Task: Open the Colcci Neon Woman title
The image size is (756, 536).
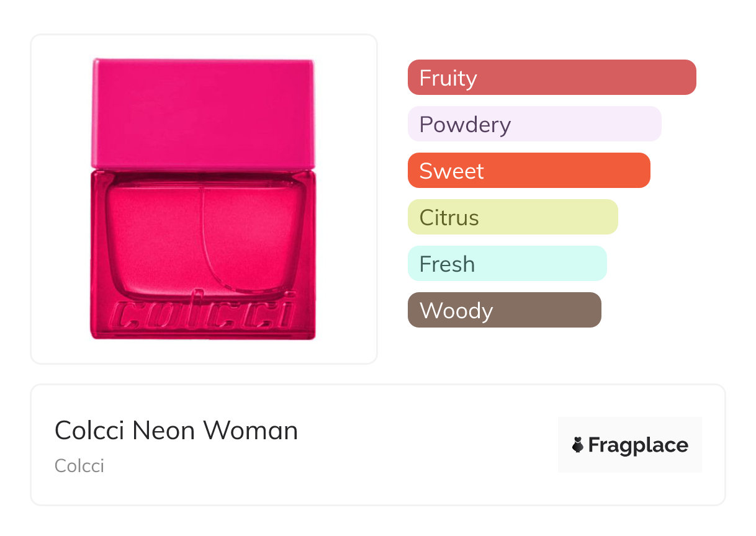Action: (176, 431)
